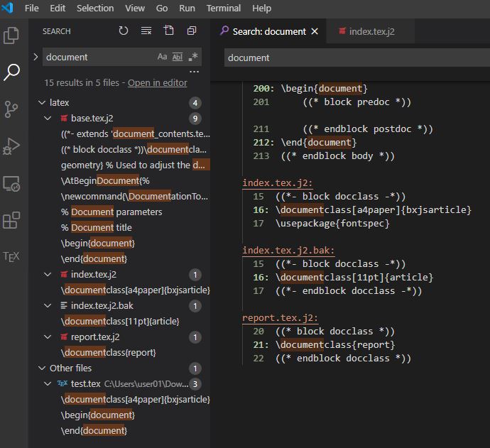
Task: Click line 212 \end{document} in editor
Action: [319, 143]
